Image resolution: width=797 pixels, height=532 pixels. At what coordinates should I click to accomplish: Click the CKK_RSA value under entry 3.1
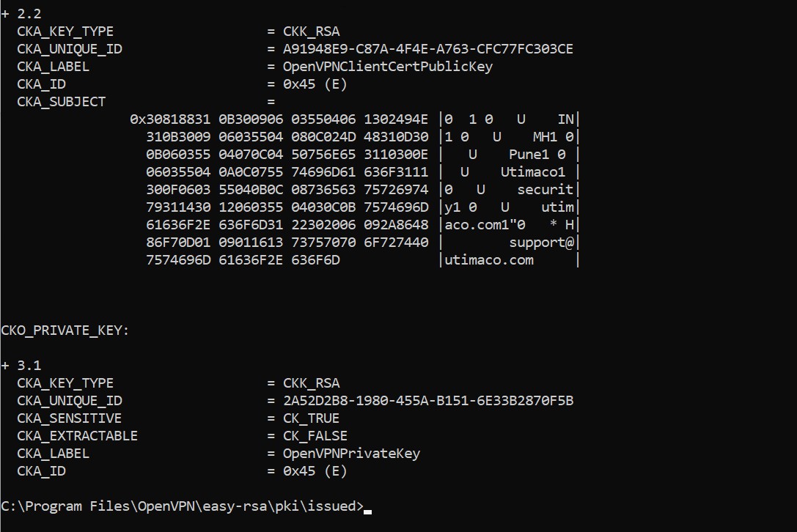[x=311, y=383]
